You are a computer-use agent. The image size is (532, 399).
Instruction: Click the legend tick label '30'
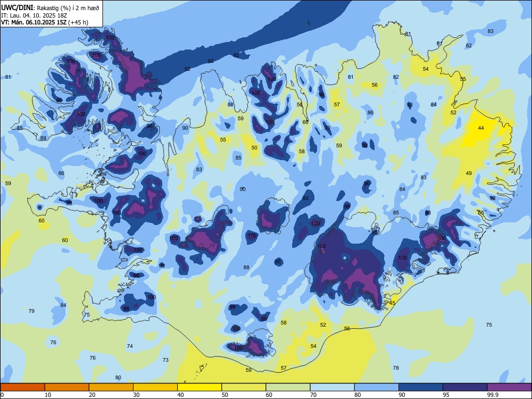tap(136, 395)
